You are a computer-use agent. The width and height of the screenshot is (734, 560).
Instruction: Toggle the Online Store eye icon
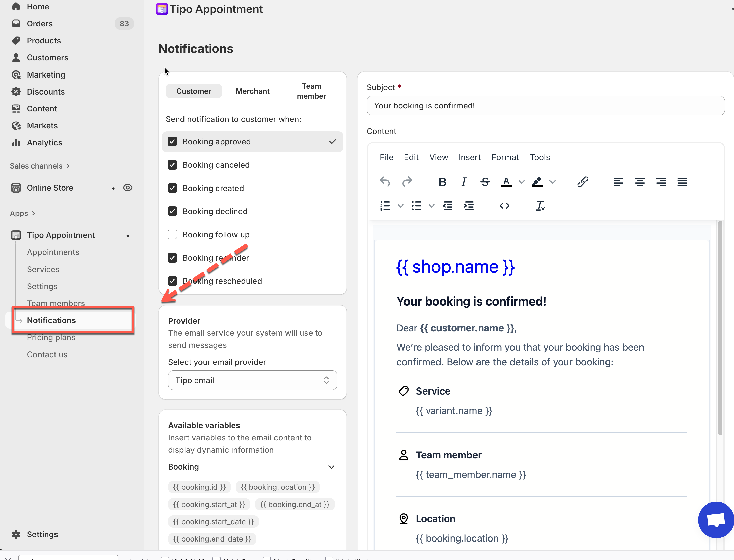point(128,188)
